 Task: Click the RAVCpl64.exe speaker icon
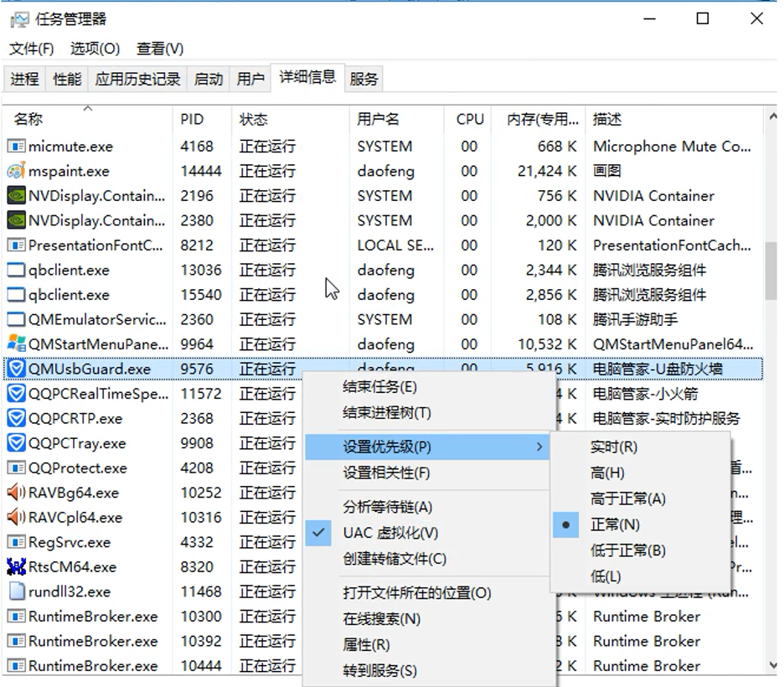[16, 518]
